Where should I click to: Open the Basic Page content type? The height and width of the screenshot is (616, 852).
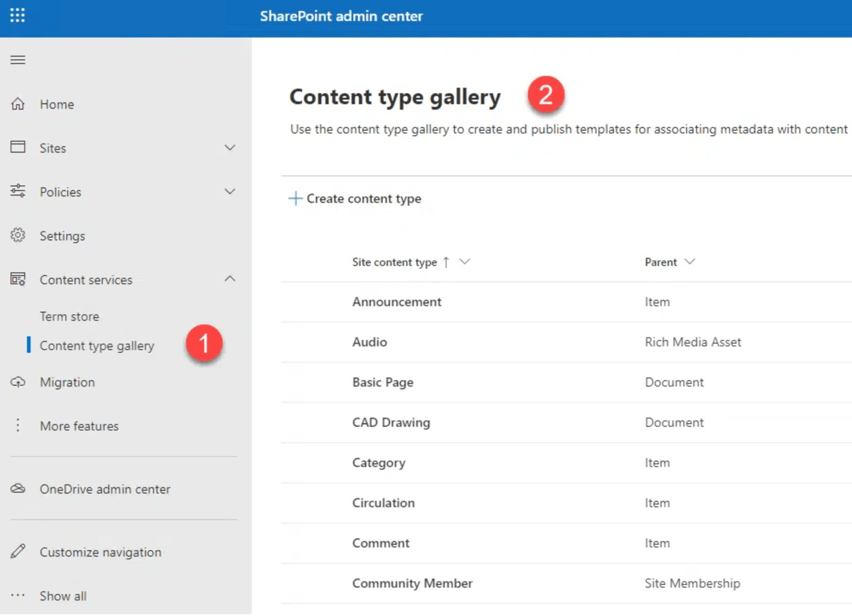tap(383, 382)
